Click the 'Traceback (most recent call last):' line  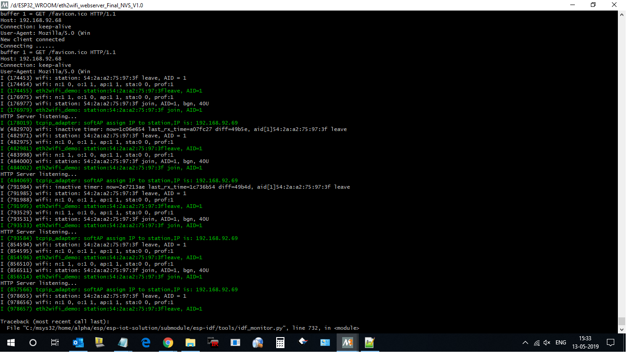click(55, 322)
